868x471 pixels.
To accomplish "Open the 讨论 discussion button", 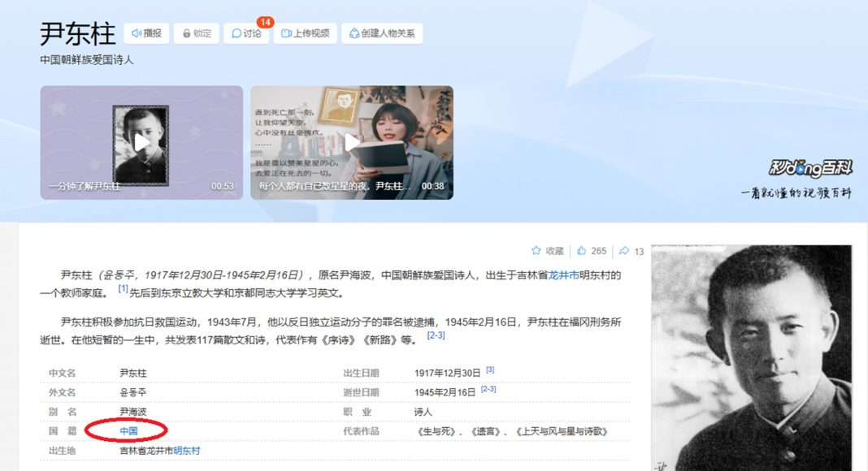I will (246, 33).
